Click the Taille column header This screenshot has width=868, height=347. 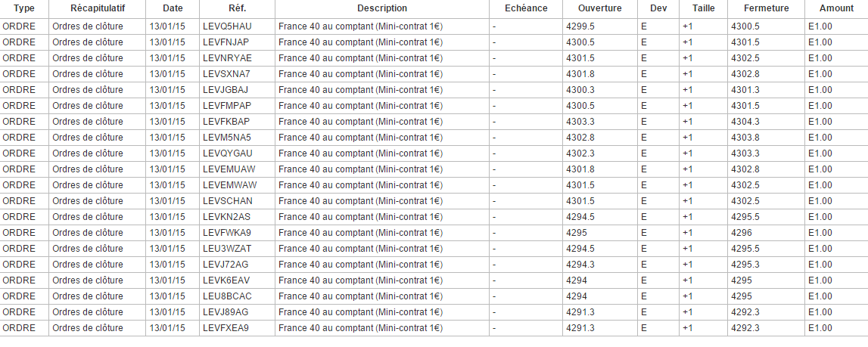703,8
